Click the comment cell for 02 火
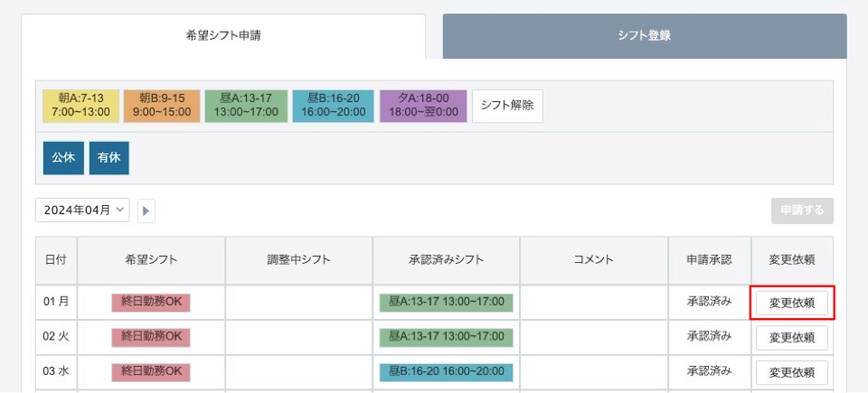 pyautogui.click(x=594, y=338)
